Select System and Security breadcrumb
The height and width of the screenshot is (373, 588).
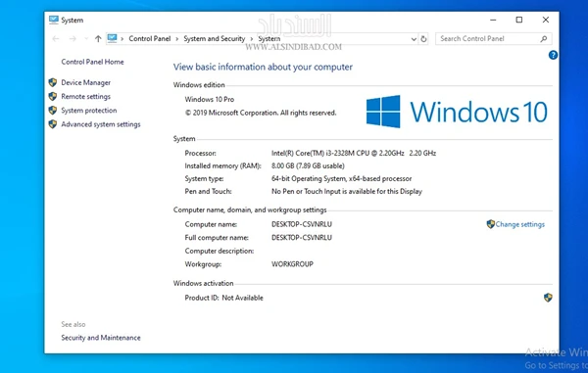(x=214, y=38)
